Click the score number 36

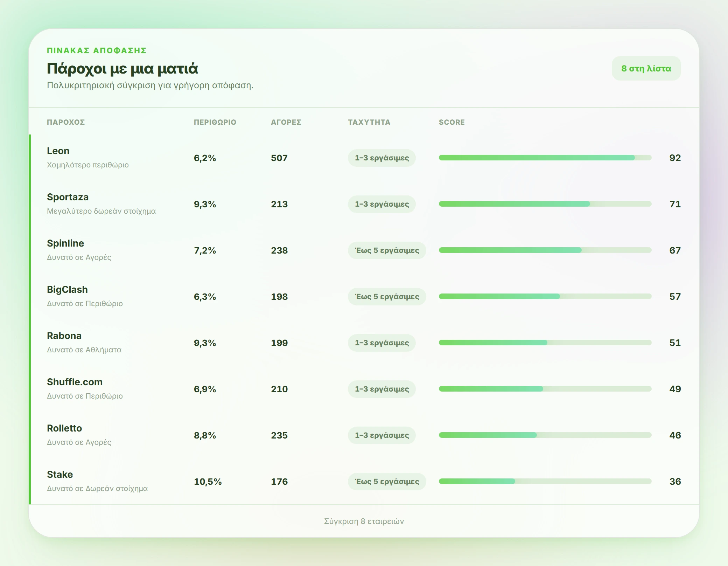click(x=675, y=482)
